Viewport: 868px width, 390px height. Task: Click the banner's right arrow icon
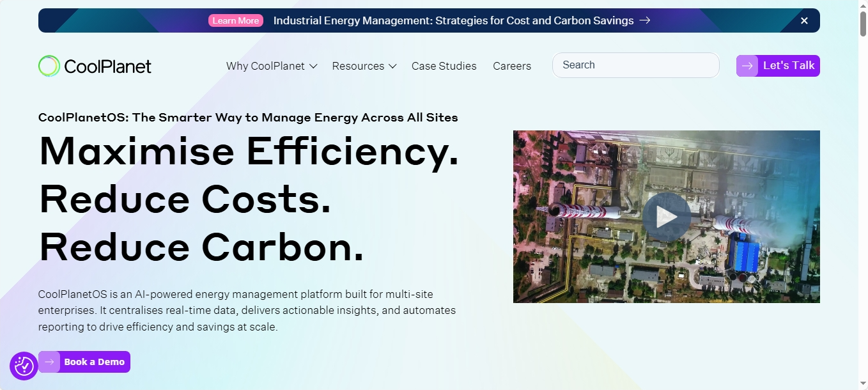pyautogui.click(x=645, y=20)
